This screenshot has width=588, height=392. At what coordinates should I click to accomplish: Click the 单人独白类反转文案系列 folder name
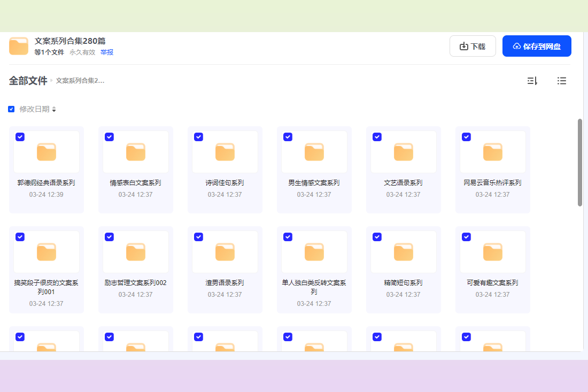click(x=314, y=287)
